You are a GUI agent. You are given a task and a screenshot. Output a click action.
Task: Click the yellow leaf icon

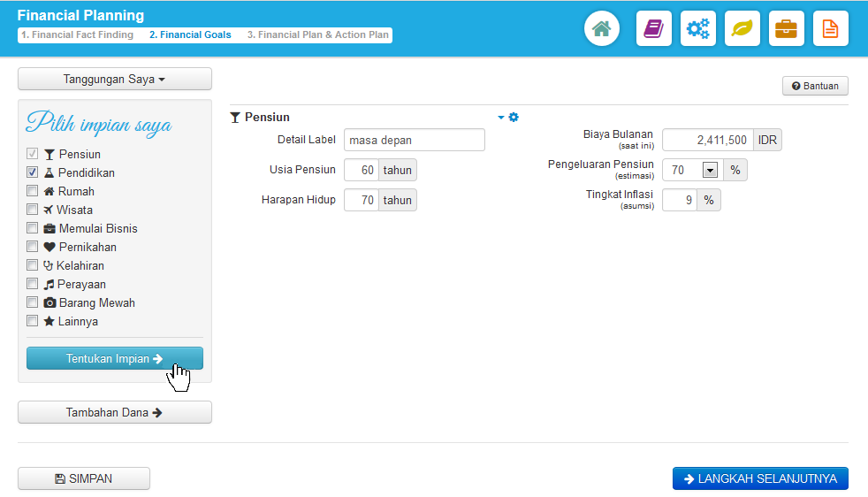742,28
